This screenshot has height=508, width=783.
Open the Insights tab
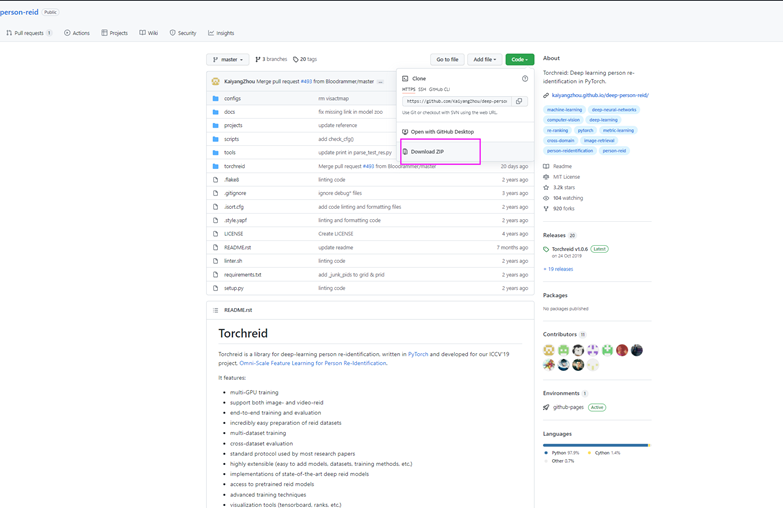(x=221, y=33)
